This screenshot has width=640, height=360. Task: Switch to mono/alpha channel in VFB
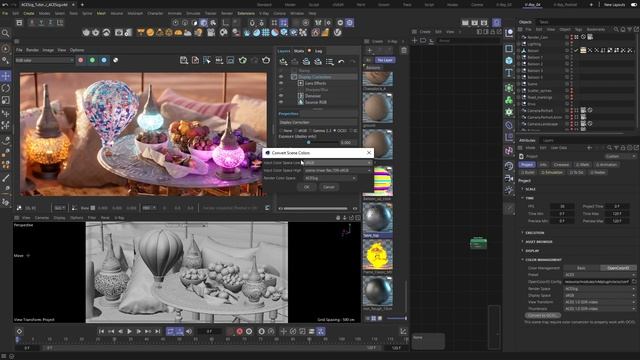[116, 60]
